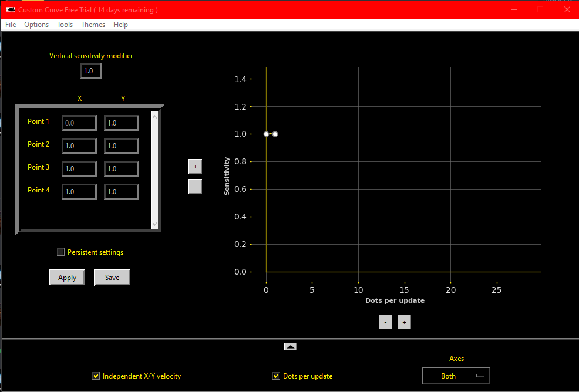Click the points list scroll up arrow

pos(154,117)
